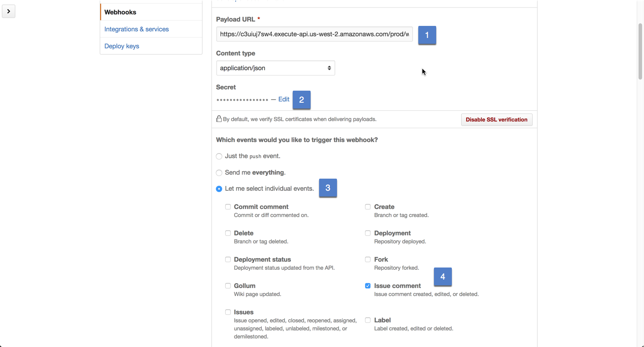Viewport: 644px width, 347px height.
Task: Click the blue annotation badge number 2
Action: pyautogui.click(x=301, y=100)
